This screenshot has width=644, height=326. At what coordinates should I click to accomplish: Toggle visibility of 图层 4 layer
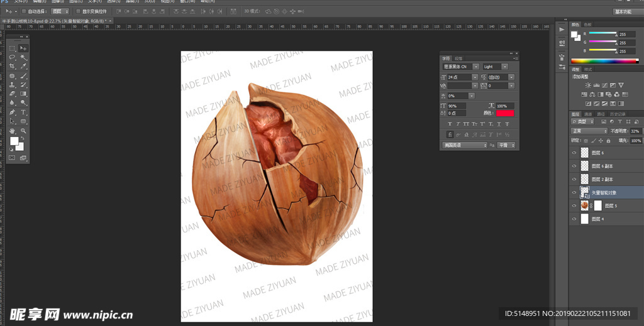point(574,219)
